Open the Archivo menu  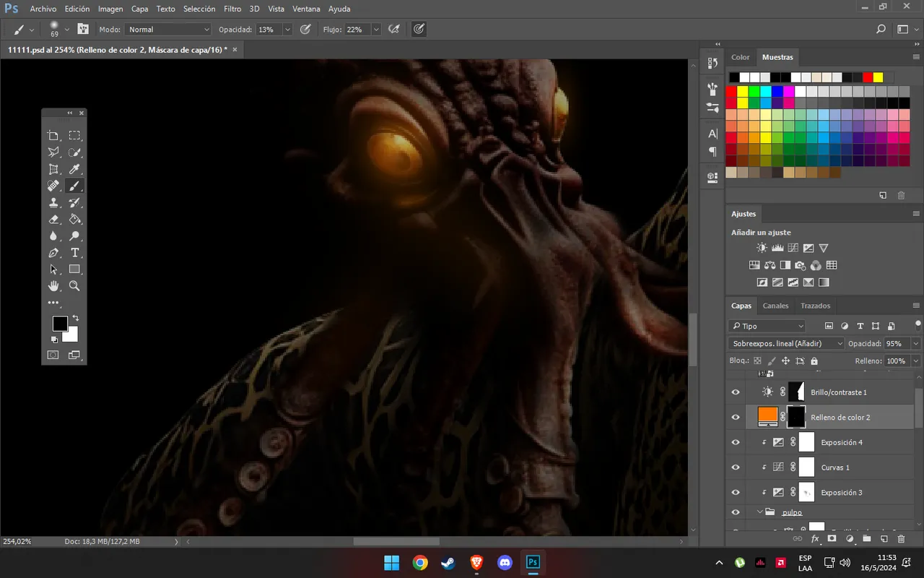coord(43,9)
